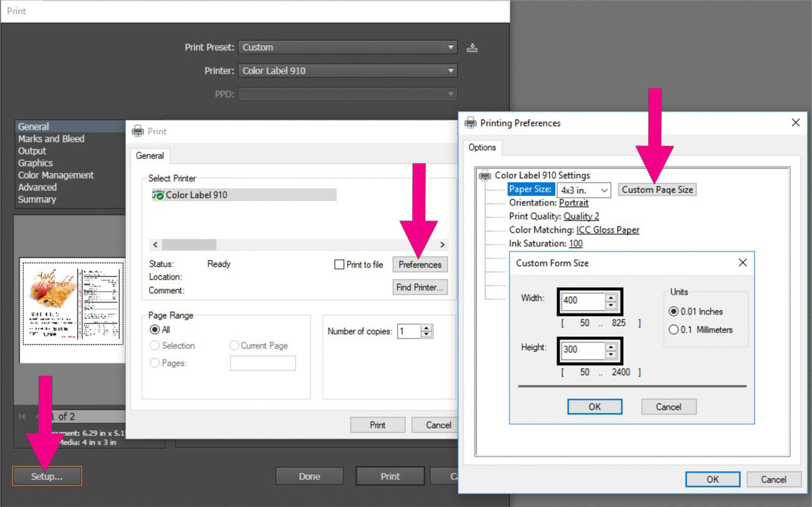Decrease Width using the down spinner arrow

coord(611,305)
